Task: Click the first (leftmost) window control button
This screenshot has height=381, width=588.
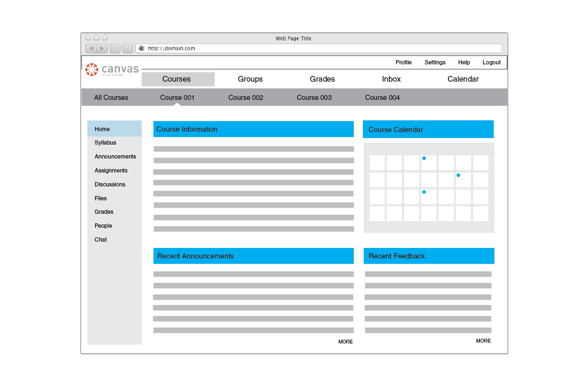Action: [x=88, y=38]
